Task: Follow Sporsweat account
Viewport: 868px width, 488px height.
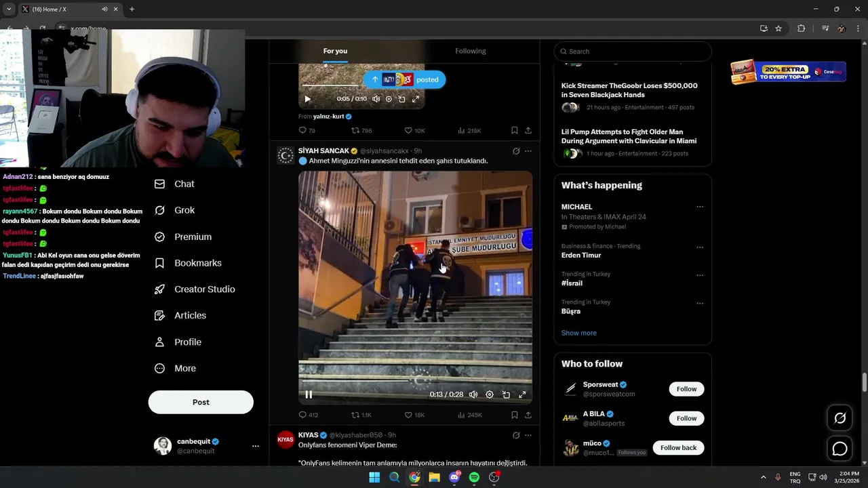Action: coord(686,389)
